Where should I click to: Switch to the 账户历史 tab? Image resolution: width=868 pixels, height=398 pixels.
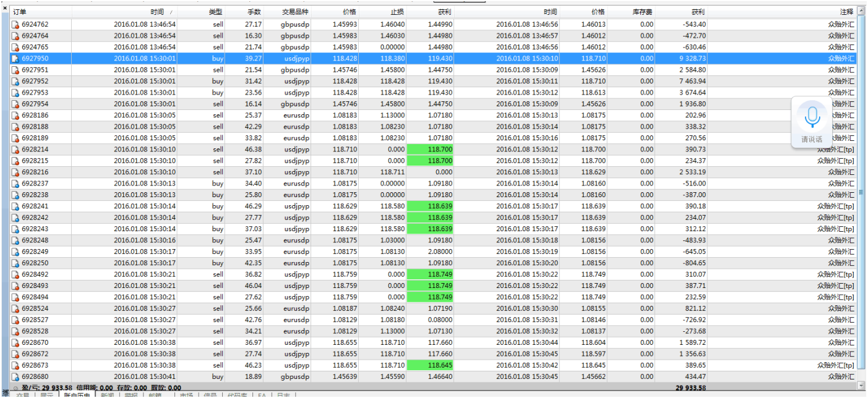click(x=78, y=394)
